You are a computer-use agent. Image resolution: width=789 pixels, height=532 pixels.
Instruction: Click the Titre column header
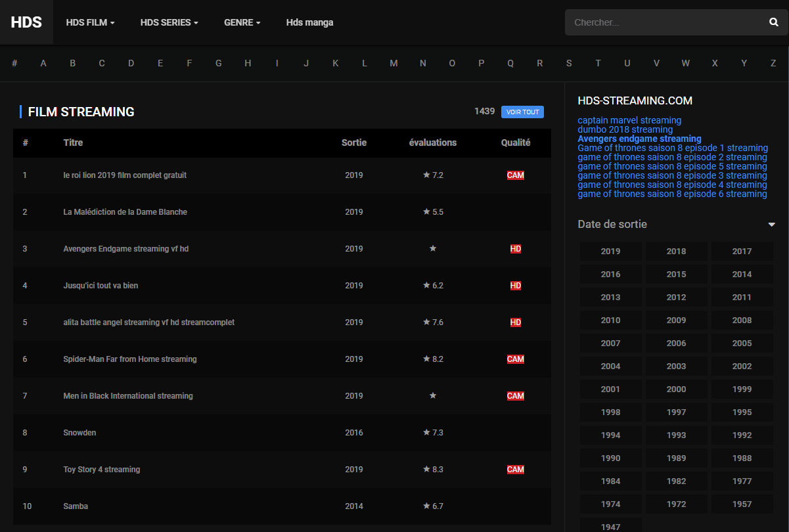73,143
